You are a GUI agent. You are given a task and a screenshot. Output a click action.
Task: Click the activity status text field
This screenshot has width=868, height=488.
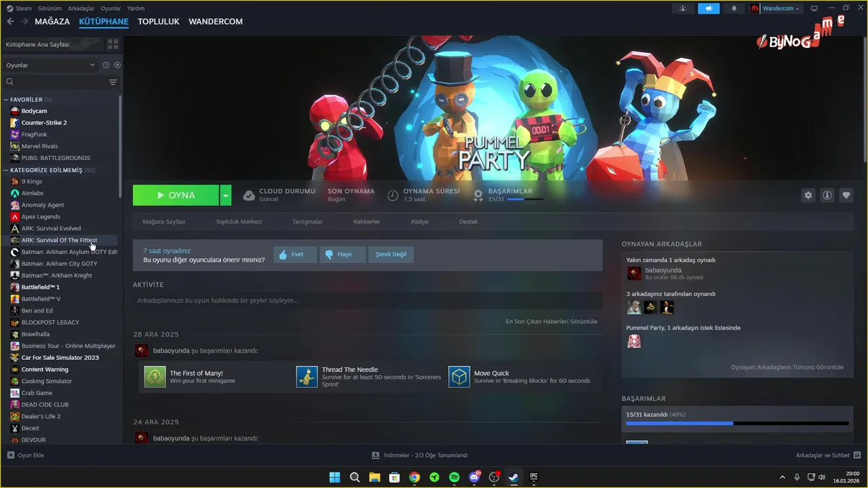(x=368, y=300)
